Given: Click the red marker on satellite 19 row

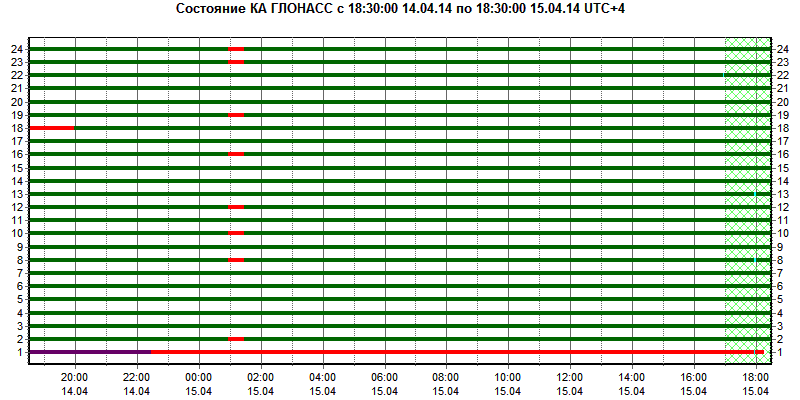Looking at the screenshot, I should click(236, 115).
